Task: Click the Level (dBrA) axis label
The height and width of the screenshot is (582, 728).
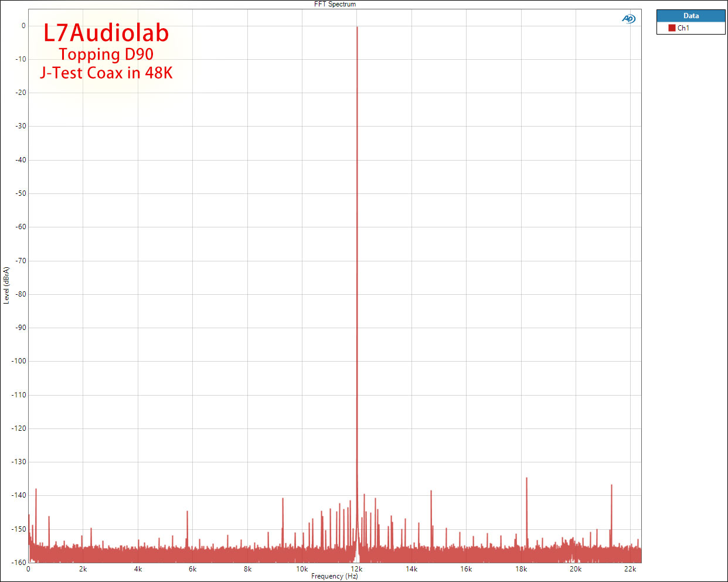Action: (x=6, y=285)
